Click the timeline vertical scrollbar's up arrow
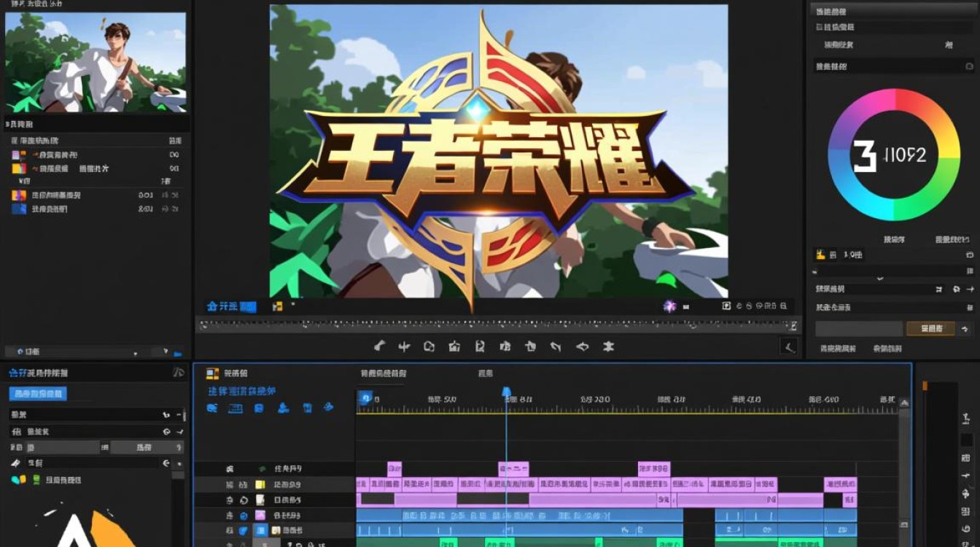980x547 pixels. (904, 403)
